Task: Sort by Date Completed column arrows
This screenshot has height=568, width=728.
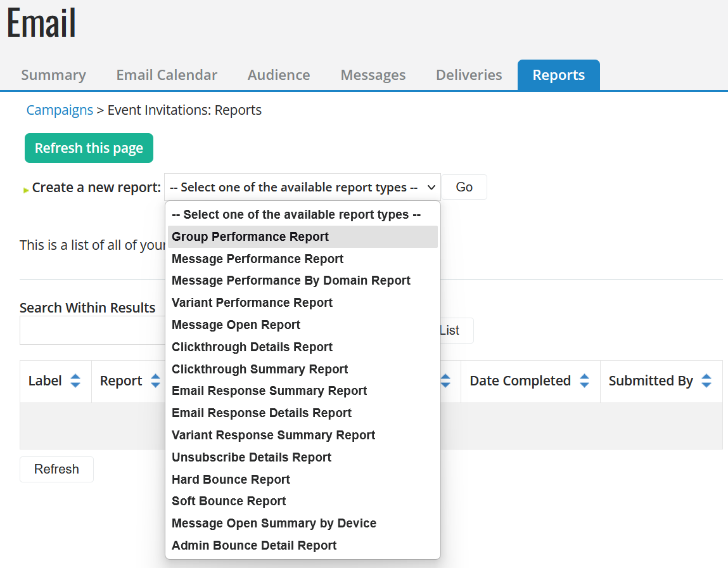Action: (x=585, y=381)
